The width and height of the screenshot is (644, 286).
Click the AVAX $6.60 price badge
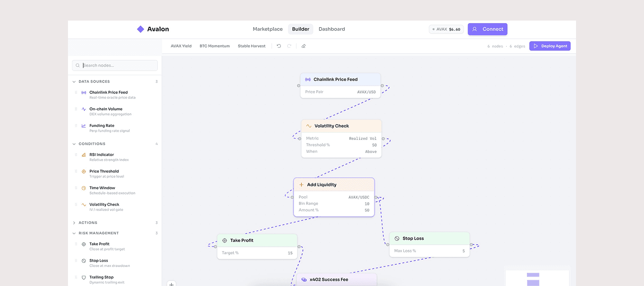[x=446, y=29]
